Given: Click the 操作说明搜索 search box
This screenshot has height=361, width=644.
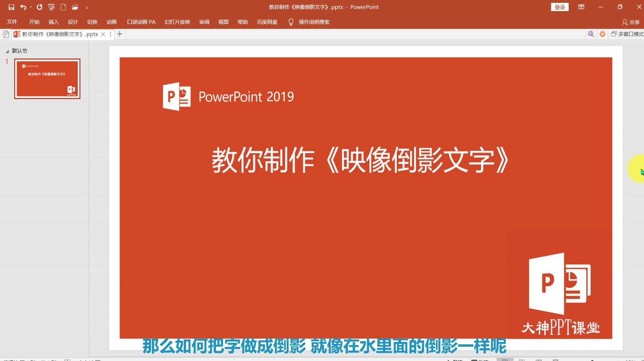Looking at the screenshot, I should (x=314, y=22).
